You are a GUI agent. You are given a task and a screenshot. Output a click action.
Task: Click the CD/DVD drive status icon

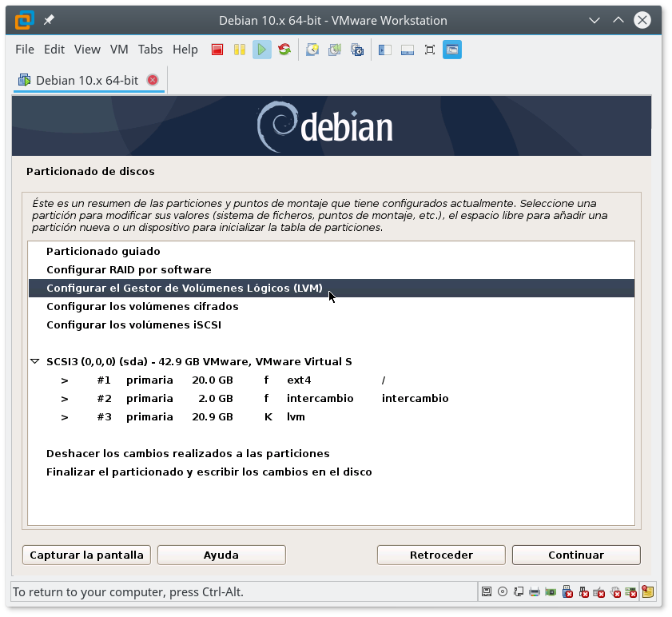pyautogui.click(x=503, y=592)
